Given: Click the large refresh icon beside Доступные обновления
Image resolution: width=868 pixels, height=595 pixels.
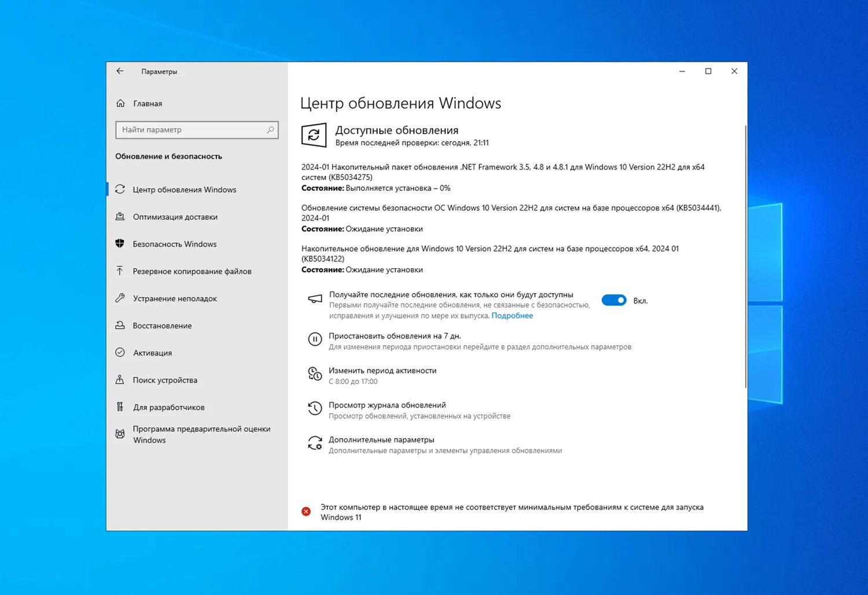Looking at the screenshot, I should [x=314, y=135].
